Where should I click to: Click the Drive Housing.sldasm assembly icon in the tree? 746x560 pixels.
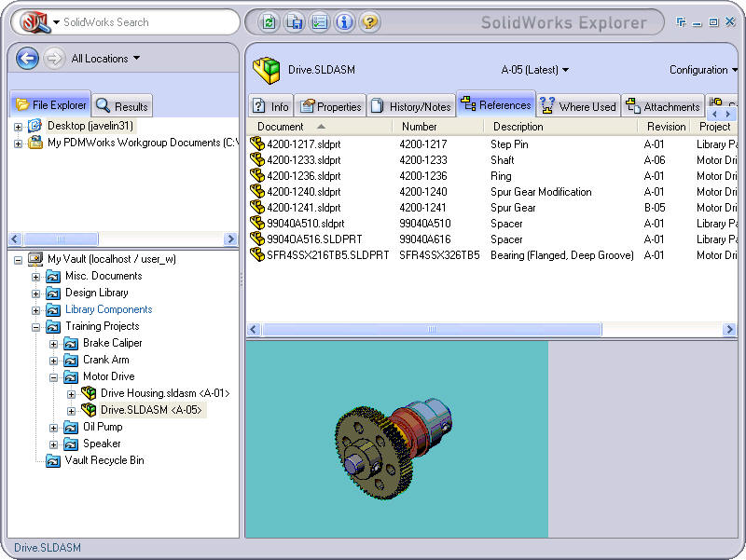coord(89,393)
